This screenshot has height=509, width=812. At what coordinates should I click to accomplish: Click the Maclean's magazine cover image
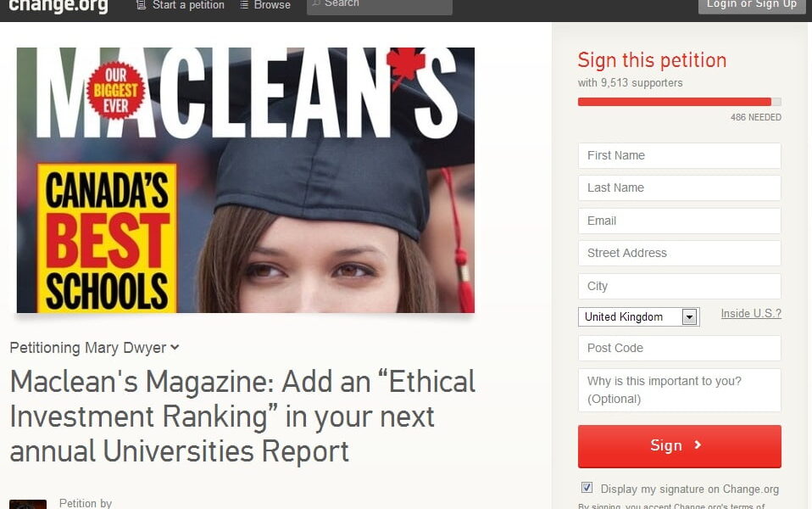[x=246, y=180]
